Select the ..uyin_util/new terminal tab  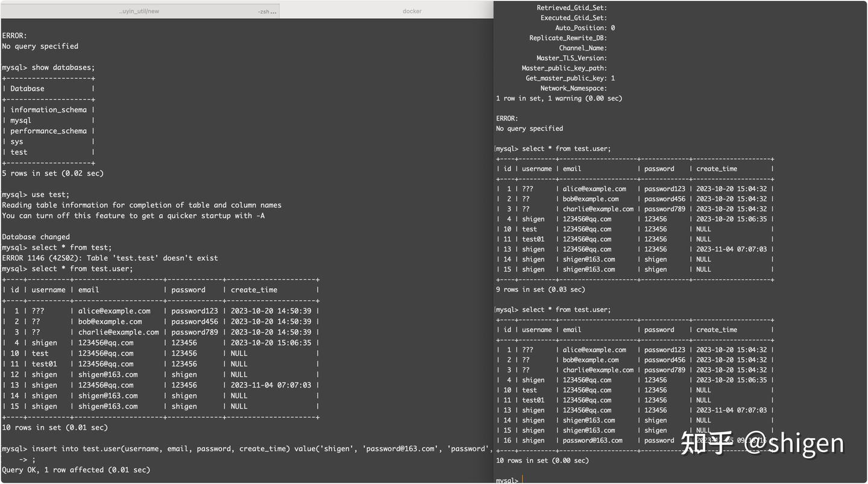click(139, 10)
